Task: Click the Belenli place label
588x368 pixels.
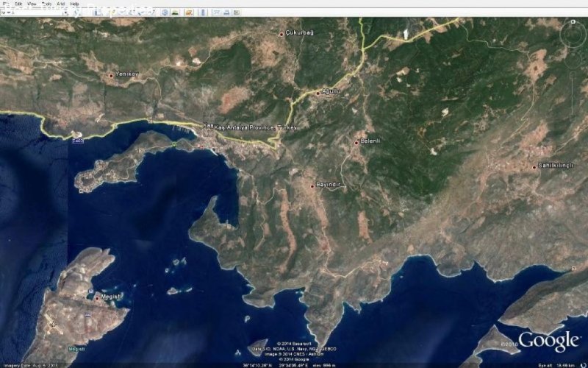Action: [x=370, y=141]
